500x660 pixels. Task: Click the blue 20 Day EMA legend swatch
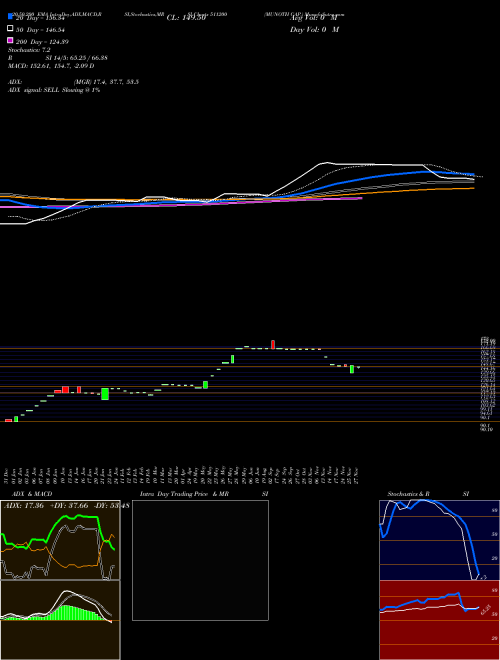[10, 17]
